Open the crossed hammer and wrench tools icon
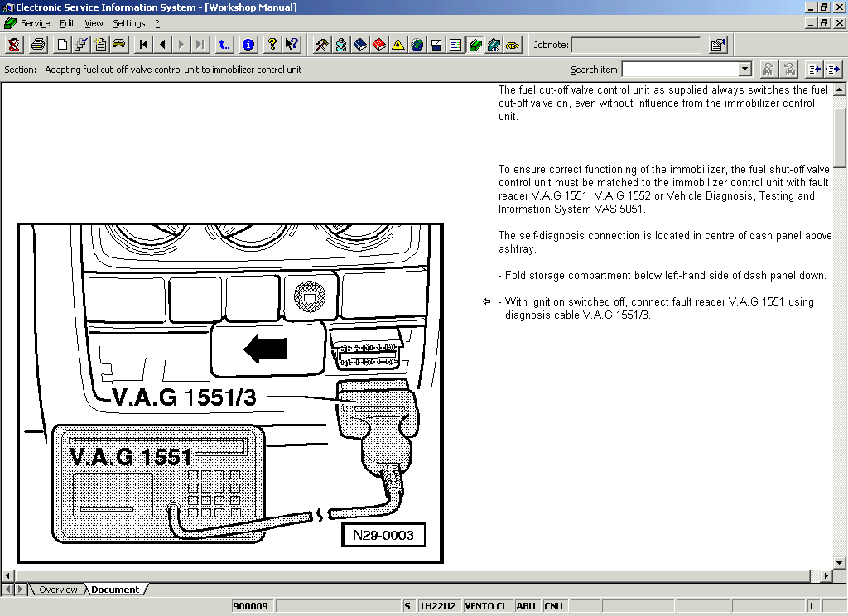848x616 pixels. (322, 45)
